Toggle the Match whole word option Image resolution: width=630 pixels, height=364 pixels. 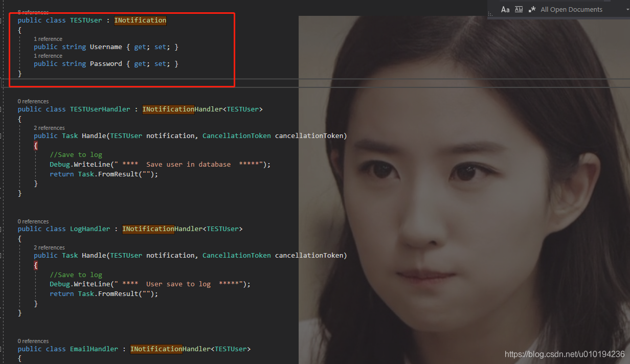pos(519,9)
